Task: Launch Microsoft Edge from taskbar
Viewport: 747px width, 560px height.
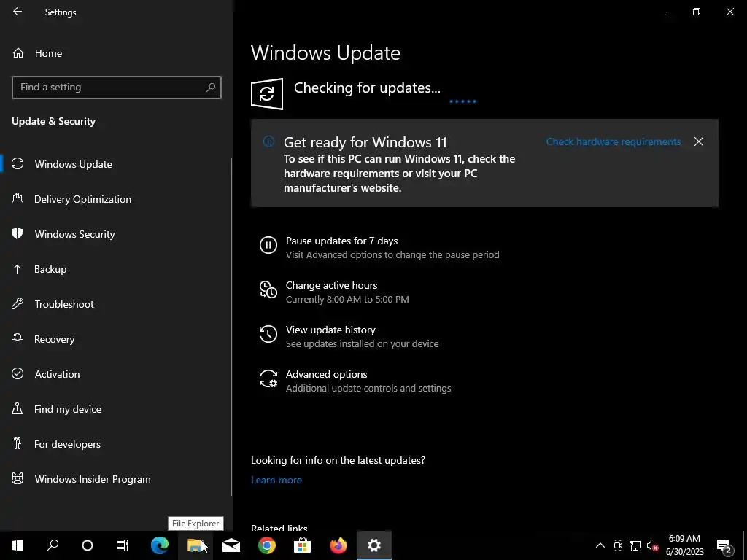Action: [x=160, y=545]
